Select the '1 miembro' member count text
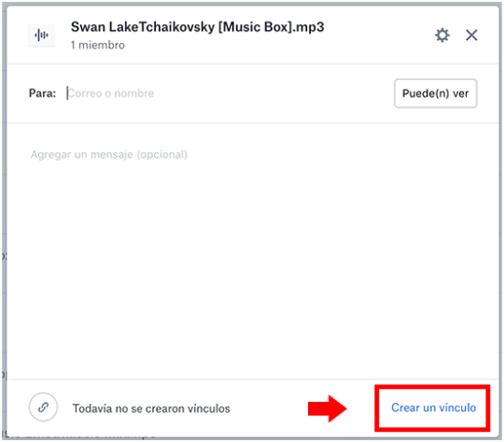 pos(98,46)
